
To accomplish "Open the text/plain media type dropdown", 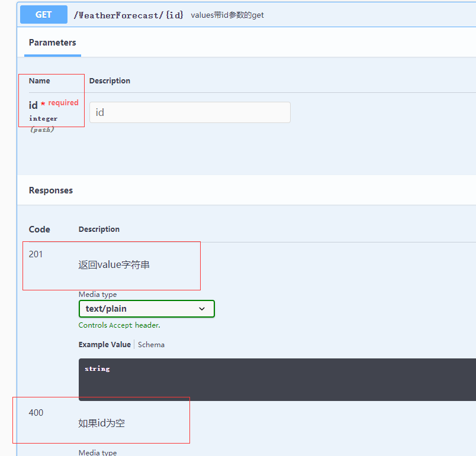I will click(146, 309).
